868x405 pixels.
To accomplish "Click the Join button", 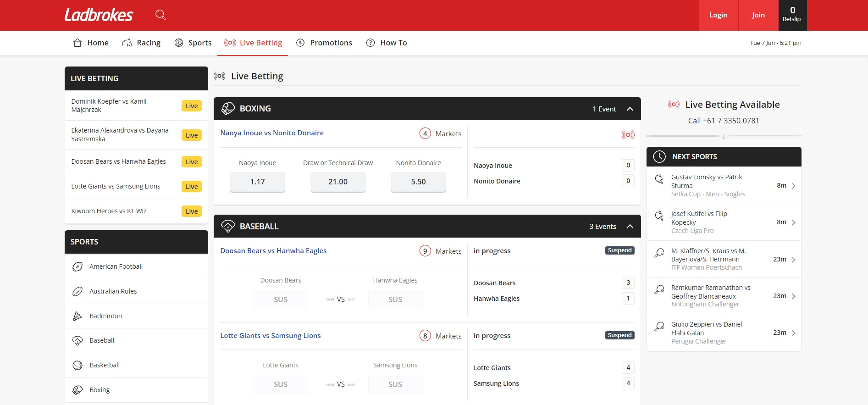I will point(758,15).
